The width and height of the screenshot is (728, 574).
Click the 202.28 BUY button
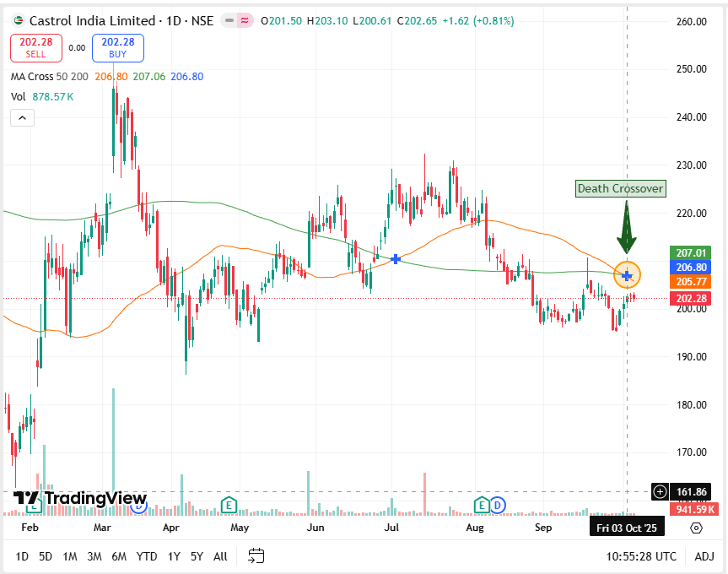pyautogui.click(x=118, y=47)
